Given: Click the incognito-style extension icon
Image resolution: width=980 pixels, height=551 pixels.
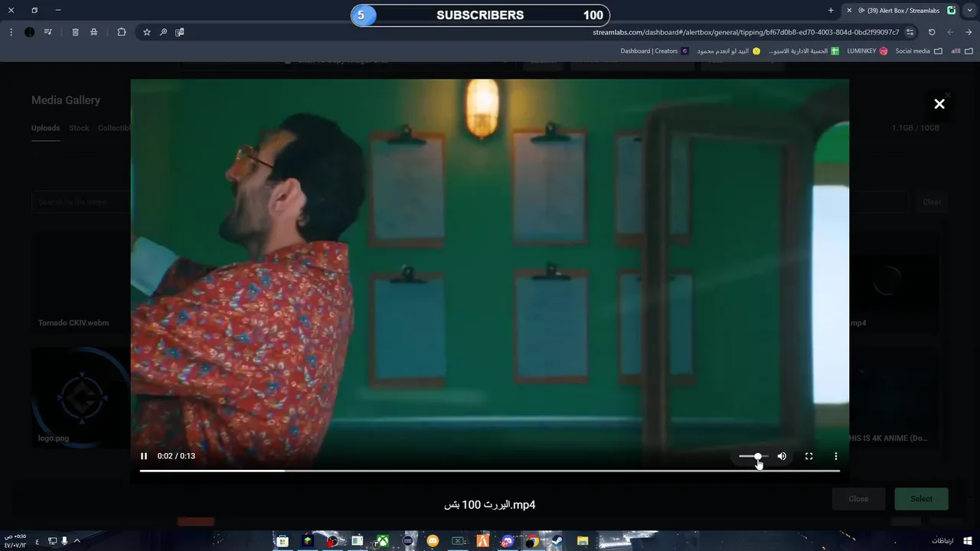Looking at the screenshot, I should 93,32.
